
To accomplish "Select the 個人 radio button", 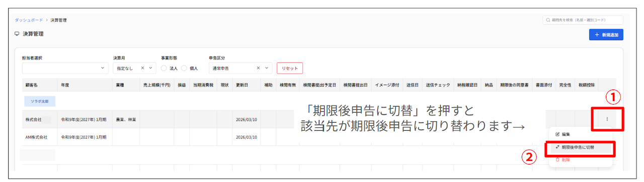I will 184,68.
